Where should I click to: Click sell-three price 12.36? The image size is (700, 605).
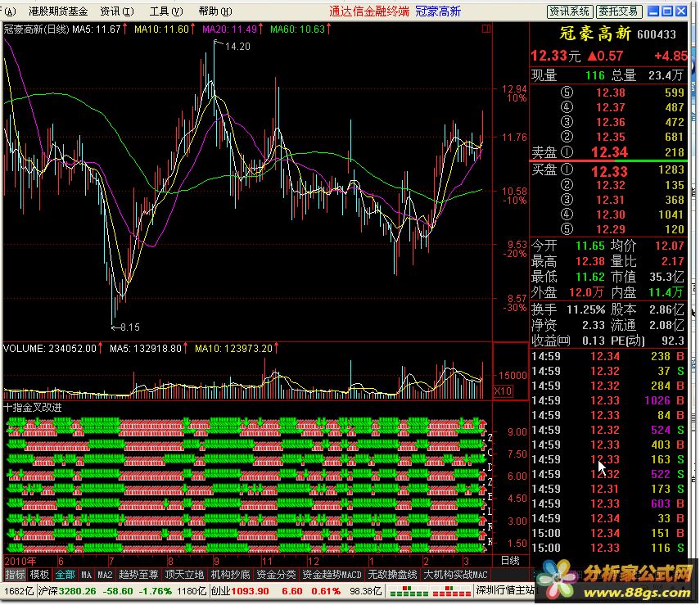[611, 122]
